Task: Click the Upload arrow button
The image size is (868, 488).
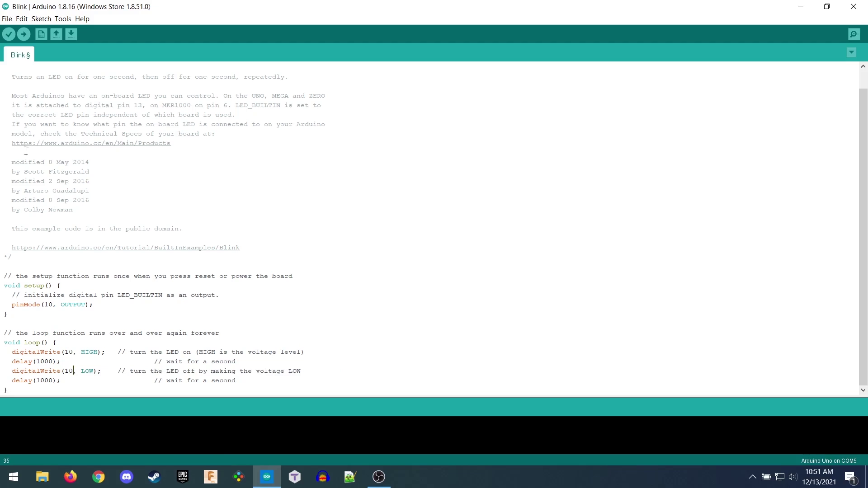Action: click(24, 34)
